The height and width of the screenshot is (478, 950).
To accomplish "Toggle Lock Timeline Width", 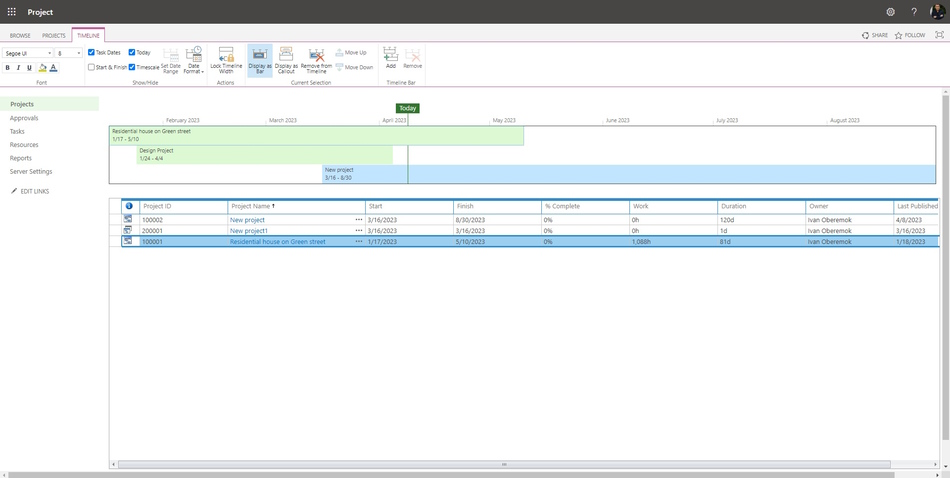I will [x=226, y=61].
